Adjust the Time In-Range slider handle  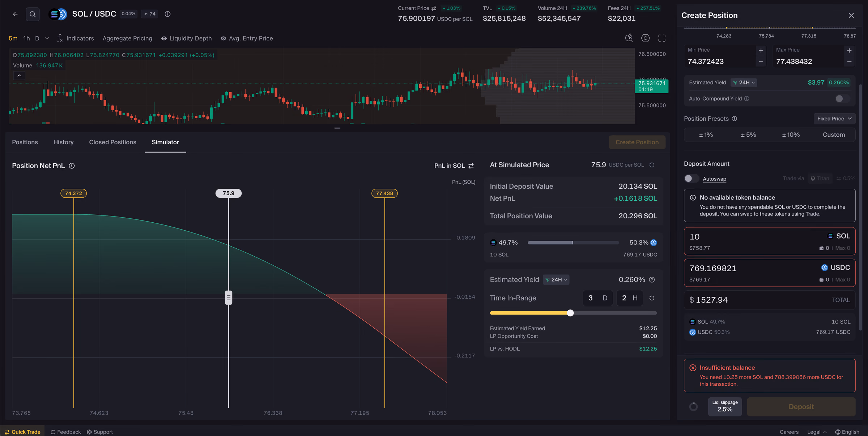point(570,313)
